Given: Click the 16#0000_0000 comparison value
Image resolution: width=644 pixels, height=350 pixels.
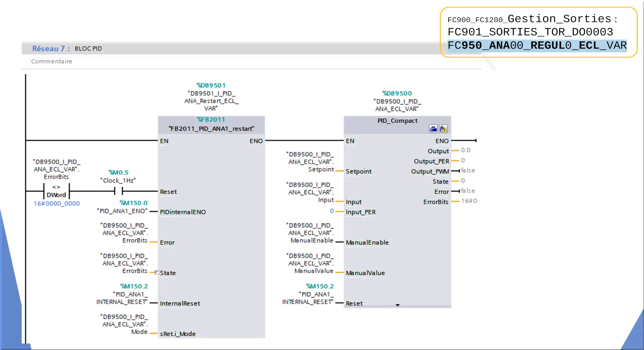Looking at the screenshot, I should click(56, 203).
